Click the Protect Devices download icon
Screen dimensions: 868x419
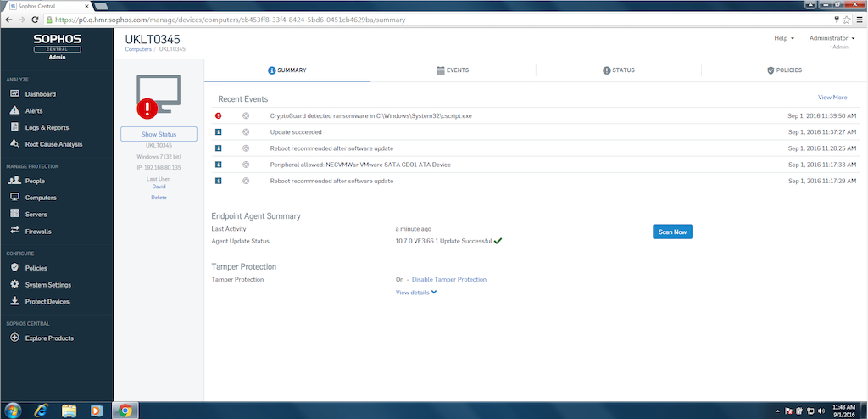pos(15,301)
